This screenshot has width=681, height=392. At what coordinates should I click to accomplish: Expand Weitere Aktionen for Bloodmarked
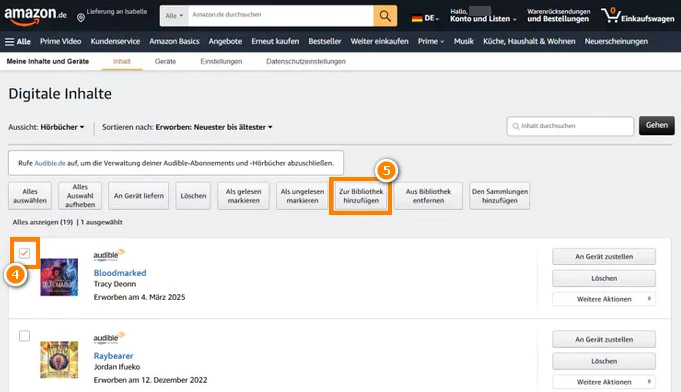pos(604,299)
